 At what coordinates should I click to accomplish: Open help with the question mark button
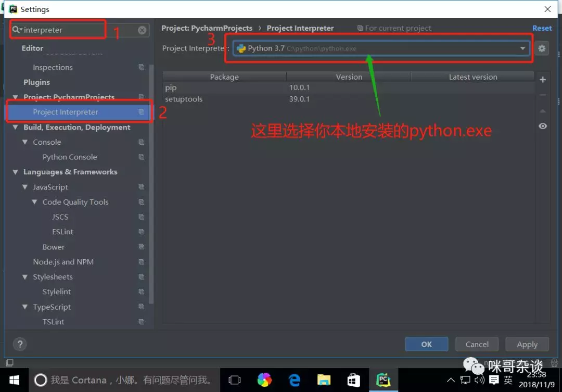pyautogui.click(x=20, y=344)
